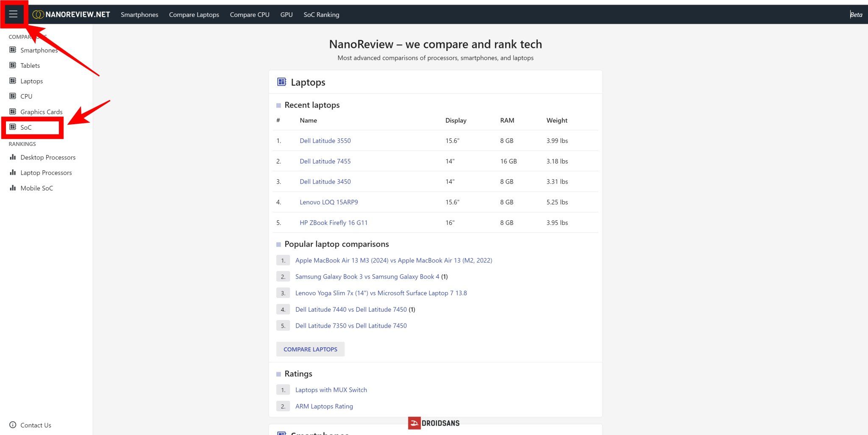
Task: Open MacBook Air M3 vs M2 comparison
Action: coord(393,260)
